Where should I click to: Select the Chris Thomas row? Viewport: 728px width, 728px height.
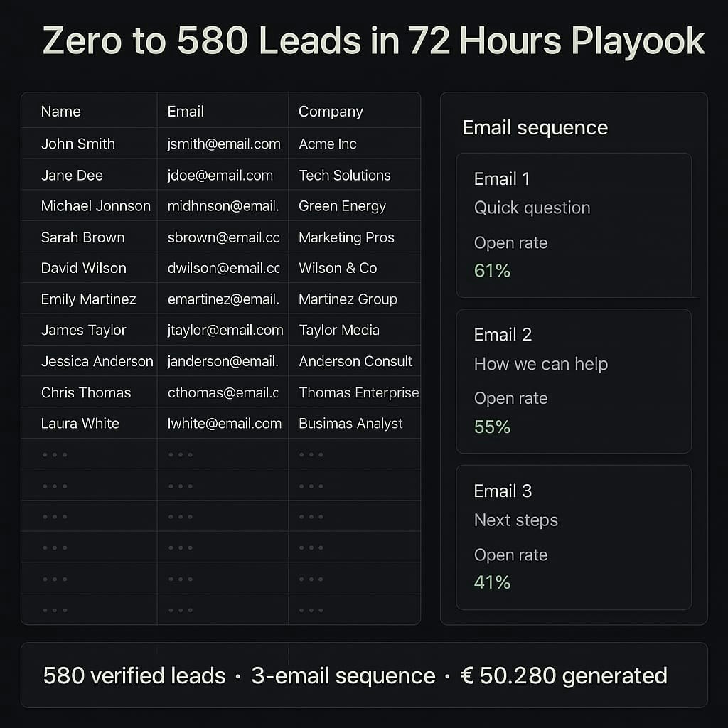(x=86, y=392)
